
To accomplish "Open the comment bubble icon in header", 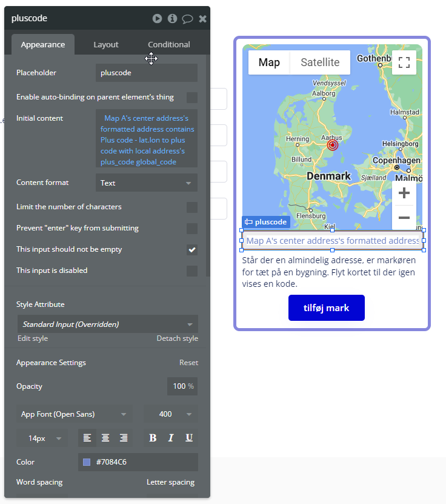I will tap(187, 19).
